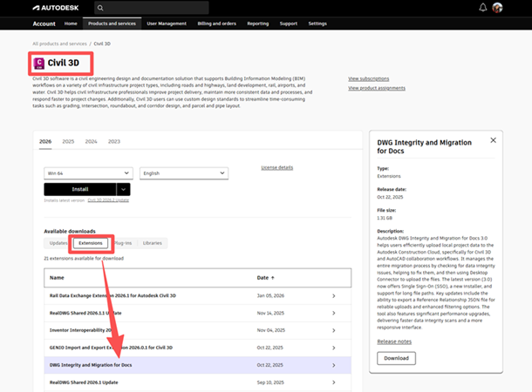Viewport: 532px width, 392px height.
Task: Open Billing and orders menu
Action: click(217, 24)
